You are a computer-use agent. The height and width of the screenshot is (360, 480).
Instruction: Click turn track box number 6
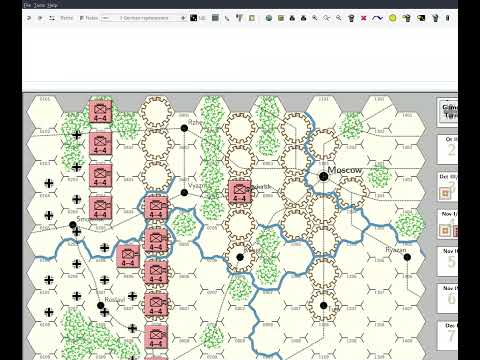447,298
